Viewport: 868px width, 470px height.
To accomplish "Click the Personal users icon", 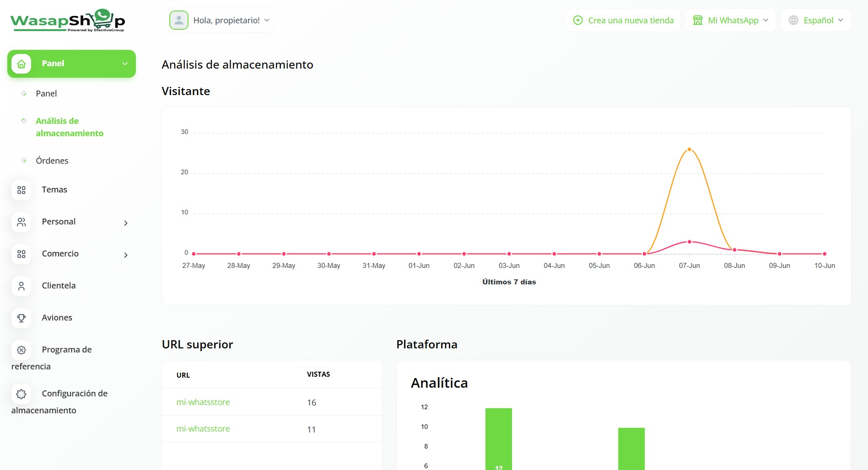I will pos(21,222).
